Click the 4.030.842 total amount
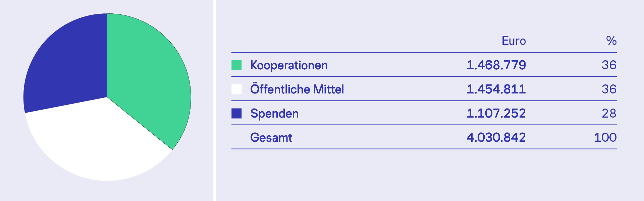 (x=496, y=138)
